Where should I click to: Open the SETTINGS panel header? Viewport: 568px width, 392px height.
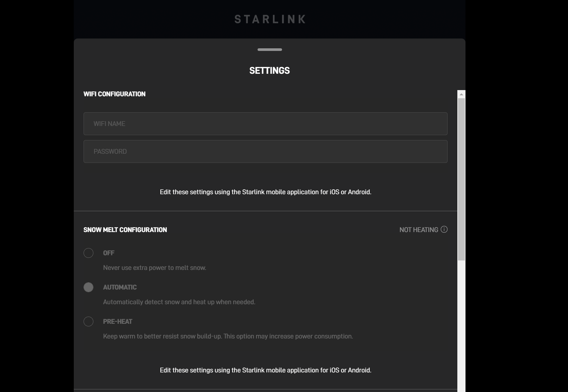[270, 71]
